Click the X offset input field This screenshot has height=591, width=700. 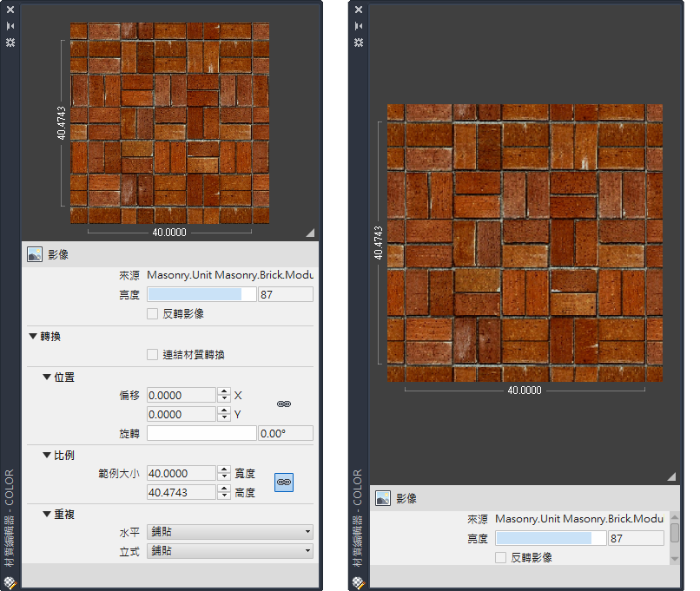point(182,395)
